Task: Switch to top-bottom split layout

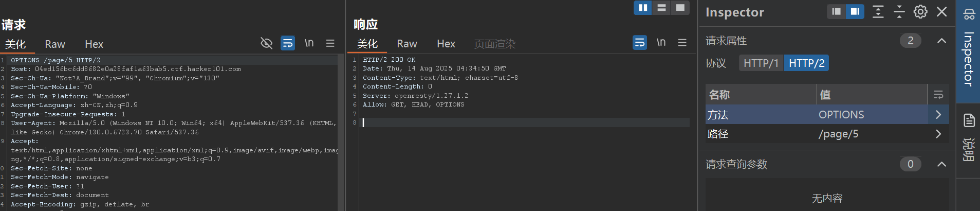Action: pyautogui.click(x=661, y=8)
